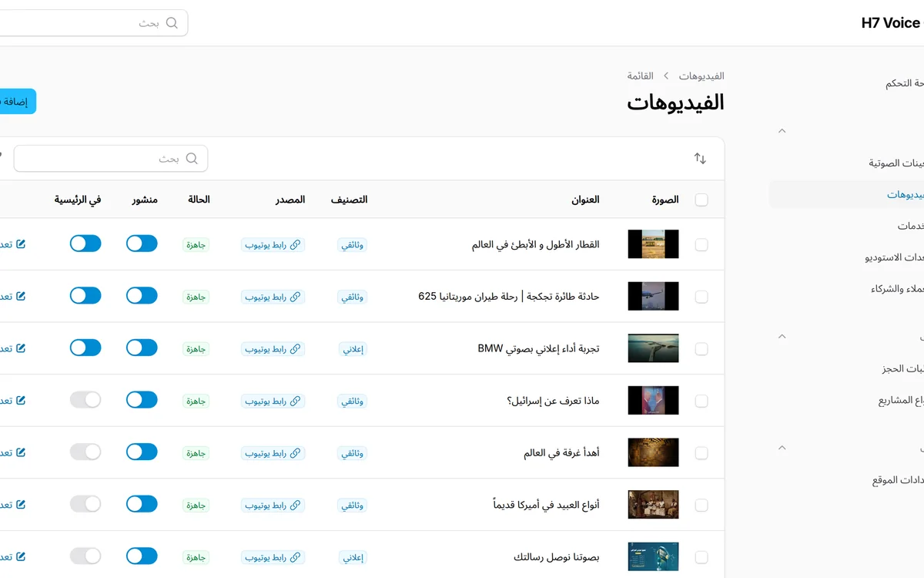This screenshot has height=578, width=924.
Task: Collapse sidebar group chevron above طلبات الحجز
Action: tap(782, 337)
